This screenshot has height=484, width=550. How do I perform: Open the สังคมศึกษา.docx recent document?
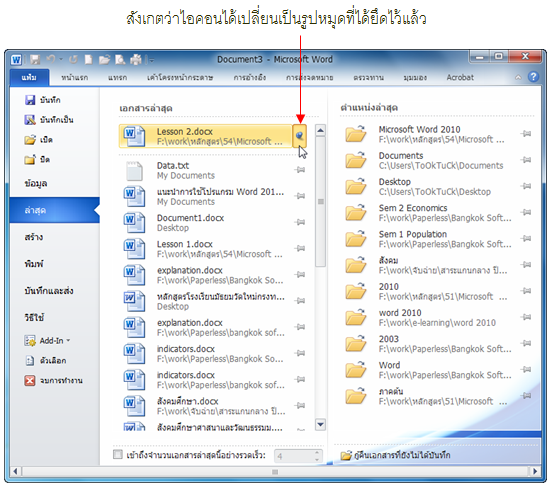[x=206, y=406]
